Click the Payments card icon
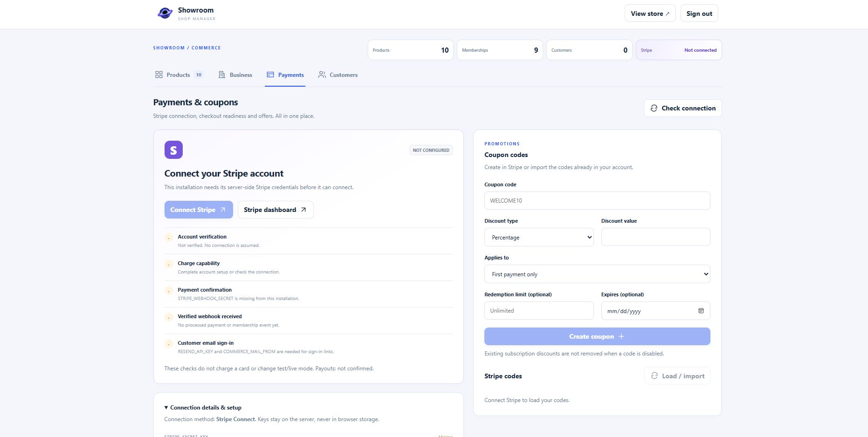 tap(270, 75)
